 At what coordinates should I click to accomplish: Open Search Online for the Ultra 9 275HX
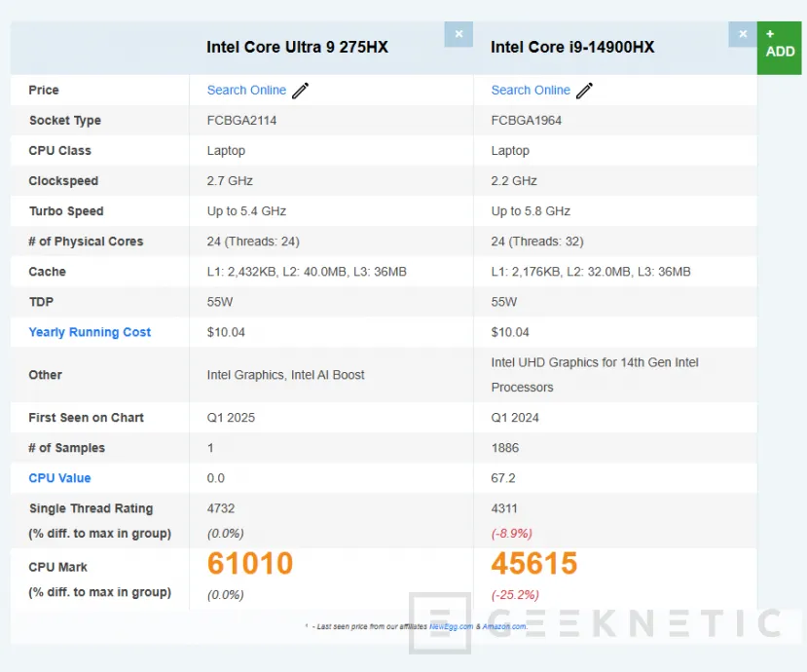[x=245, y=90]
